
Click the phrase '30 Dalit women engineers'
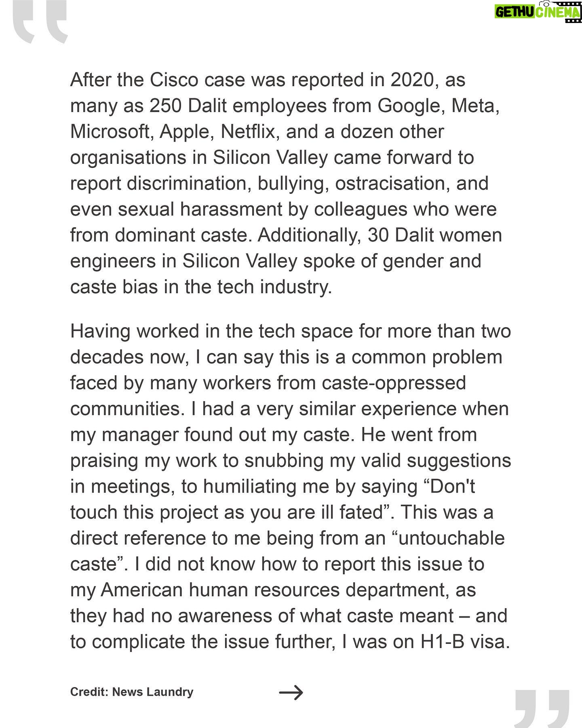point(286,248)
